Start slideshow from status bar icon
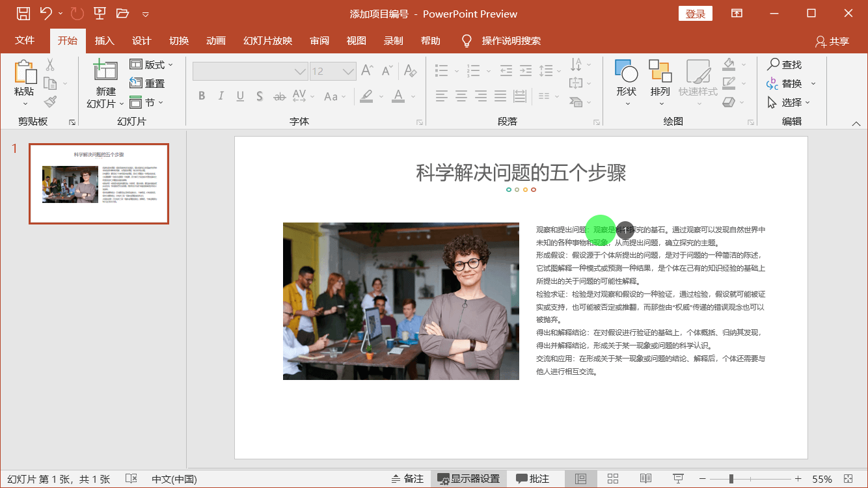The height and width of the screenshot is (488, 868). (678, 479)
